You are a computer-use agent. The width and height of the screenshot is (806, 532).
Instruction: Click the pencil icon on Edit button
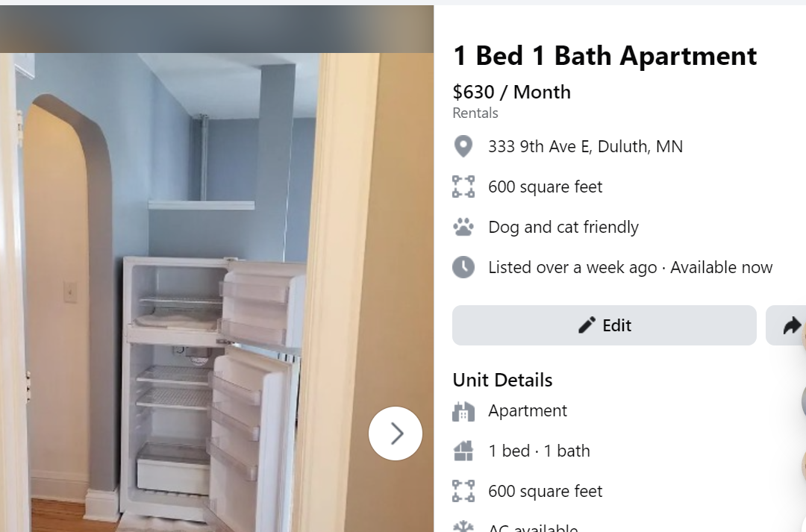click(587, 325)
